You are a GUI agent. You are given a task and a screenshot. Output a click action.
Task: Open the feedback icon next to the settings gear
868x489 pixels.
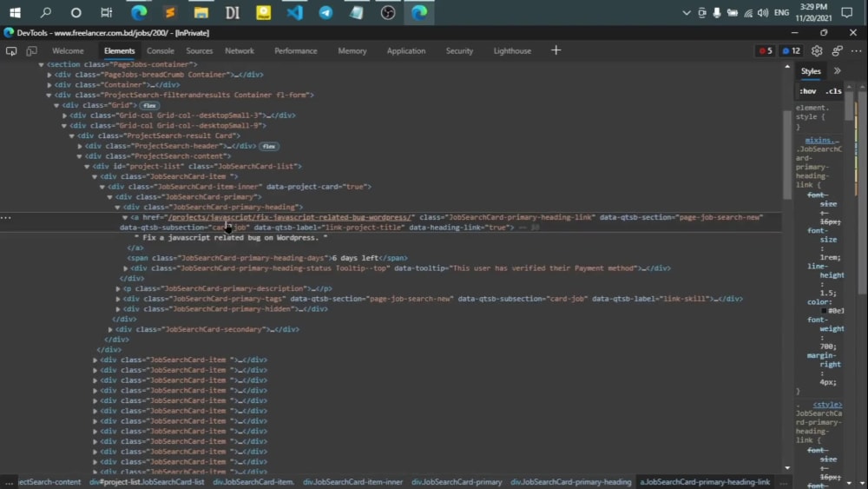[x=837, y=51]
